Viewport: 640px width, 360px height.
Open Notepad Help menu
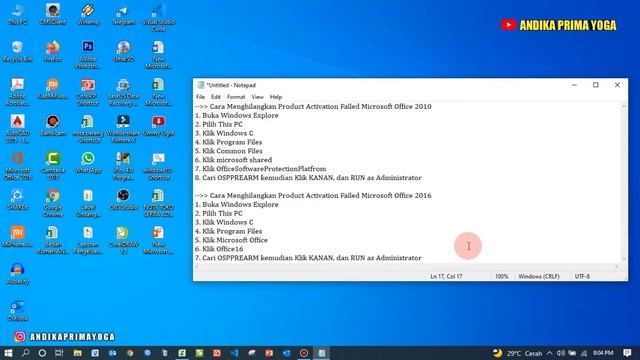(x=276, y=97)
